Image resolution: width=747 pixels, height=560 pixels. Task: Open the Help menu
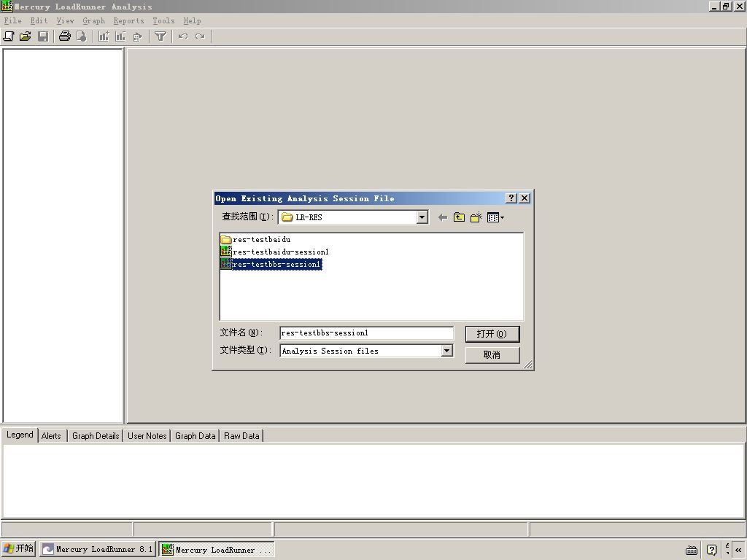click(x=193, y=21)
